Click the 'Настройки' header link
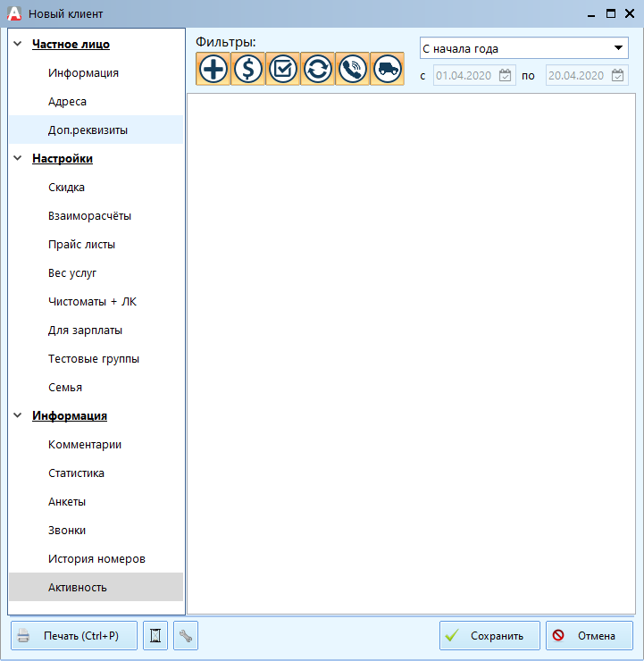Viewport: 644px width, 661px height. tap(63, 158)
